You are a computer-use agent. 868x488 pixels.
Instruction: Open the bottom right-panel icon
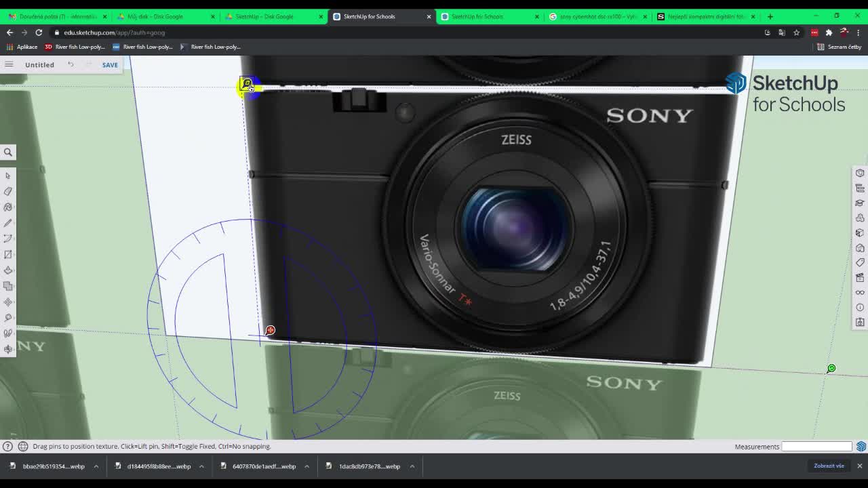(860, 322)
